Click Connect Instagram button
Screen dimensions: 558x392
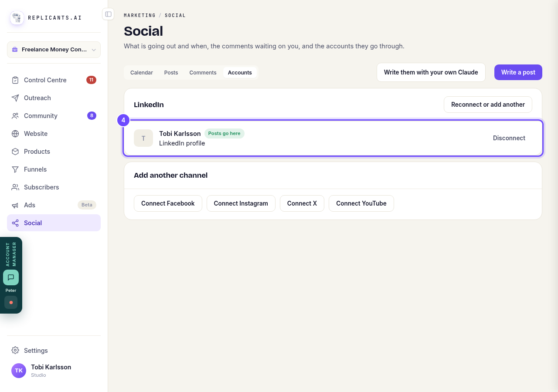pos(241,203)
